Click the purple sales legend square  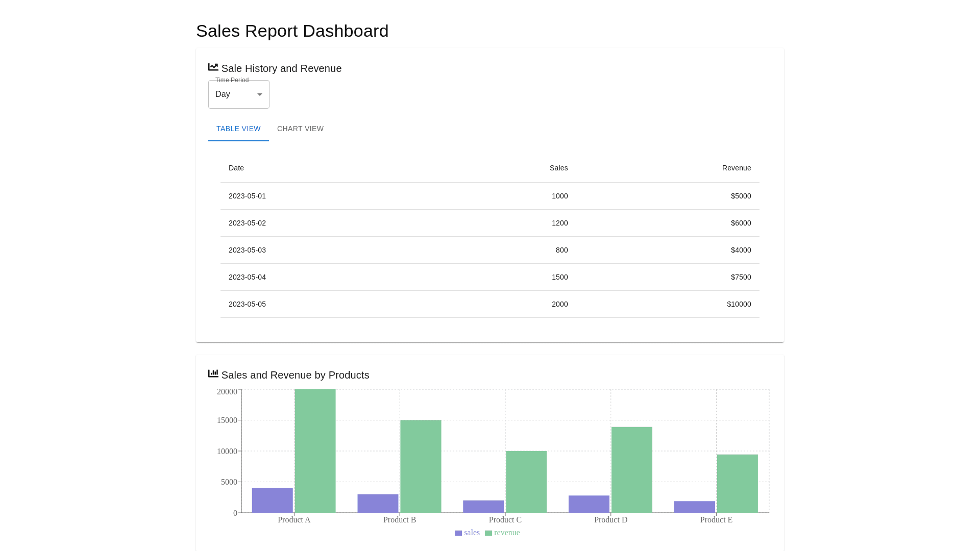[458, 533]
